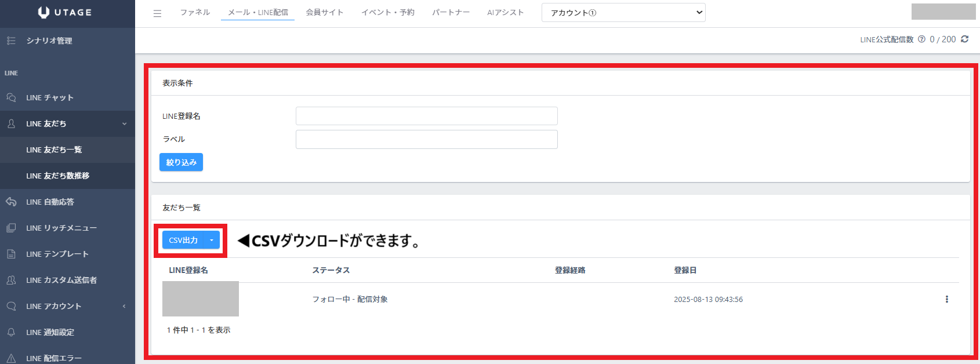The width and height of the screenshot is (980, 364).
Task: Click the LINE アカウント magnifier icon
Action: 11,306
